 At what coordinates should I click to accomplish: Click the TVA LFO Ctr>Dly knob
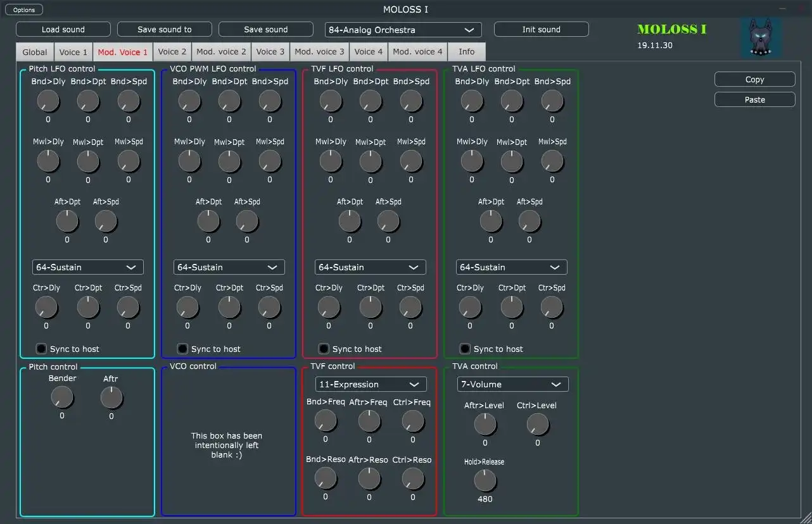470,307
